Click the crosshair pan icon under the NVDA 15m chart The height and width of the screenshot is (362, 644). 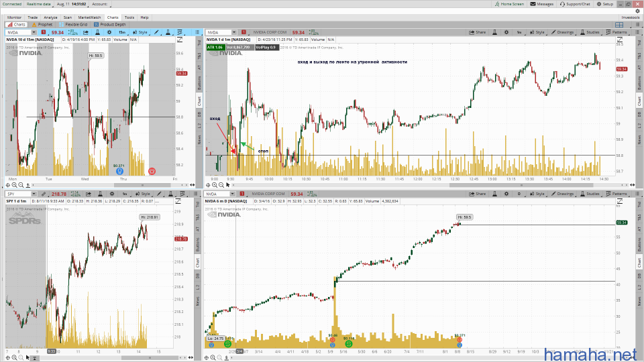(8, 186)
